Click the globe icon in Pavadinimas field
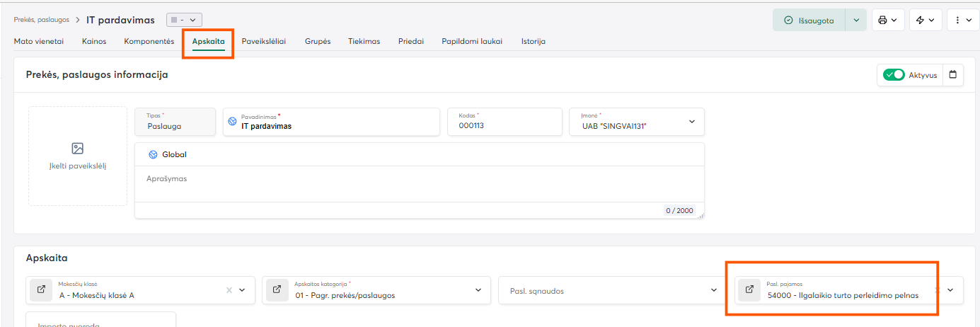 [x=231, y=122]
